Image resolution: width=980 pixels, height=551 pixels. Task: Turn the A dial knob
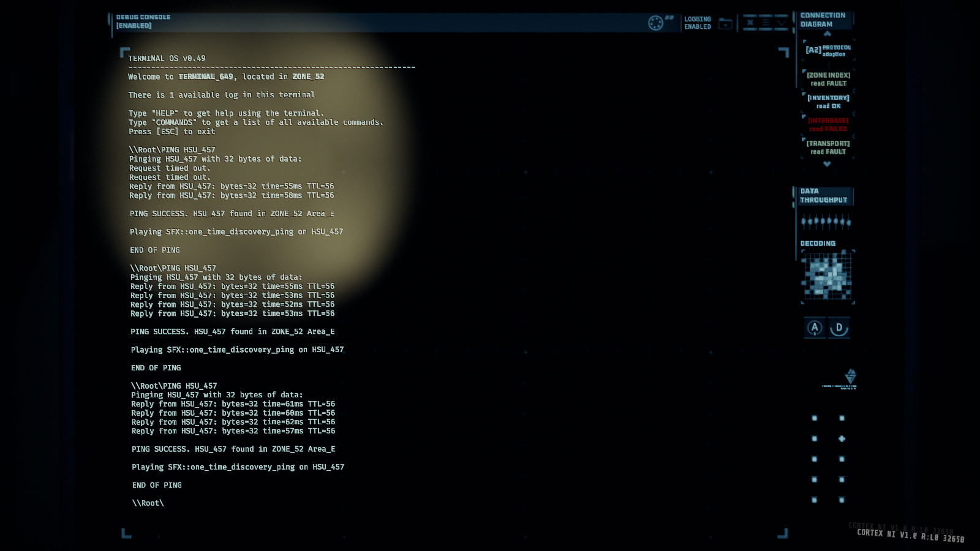(x=815, y=328)
